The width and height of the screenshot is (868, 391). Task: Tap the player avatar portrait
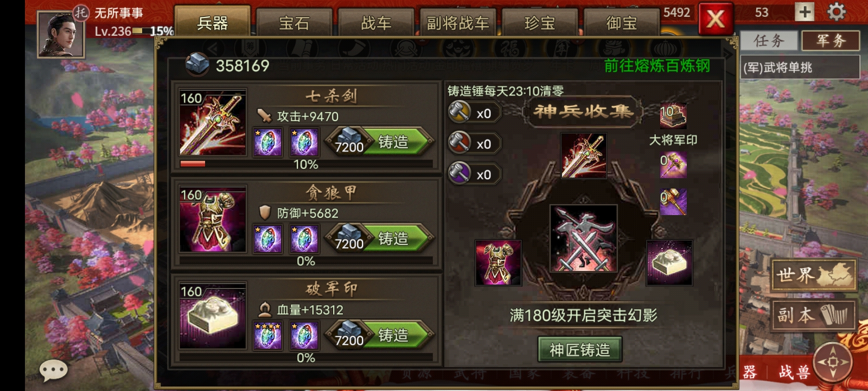pos(61,34)
